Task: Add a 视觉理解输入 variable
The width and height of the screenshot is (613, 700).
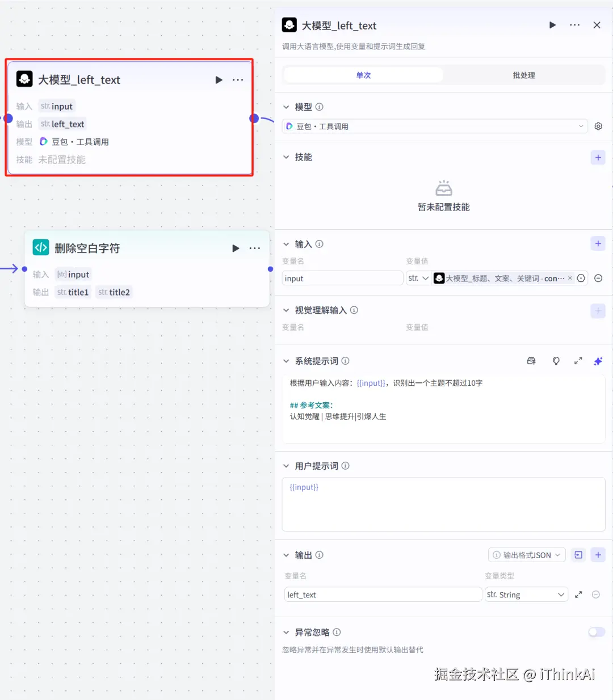Action: [598, 311]
